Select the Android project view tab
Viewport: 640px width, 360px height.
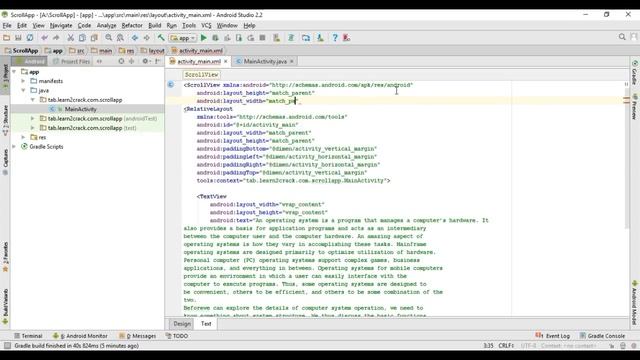click(x=29, y=61)
